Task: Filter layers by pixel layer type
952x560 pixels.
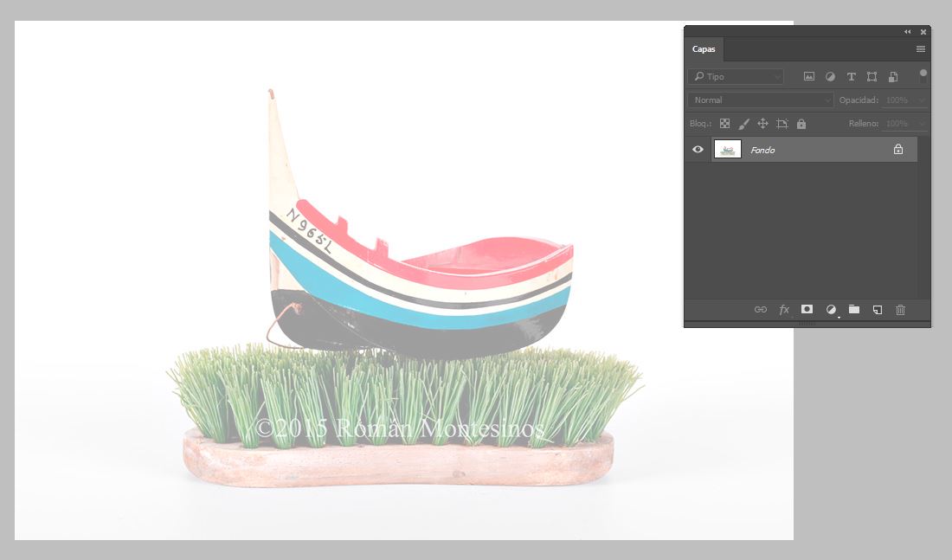Action: (x=809, y=77)
